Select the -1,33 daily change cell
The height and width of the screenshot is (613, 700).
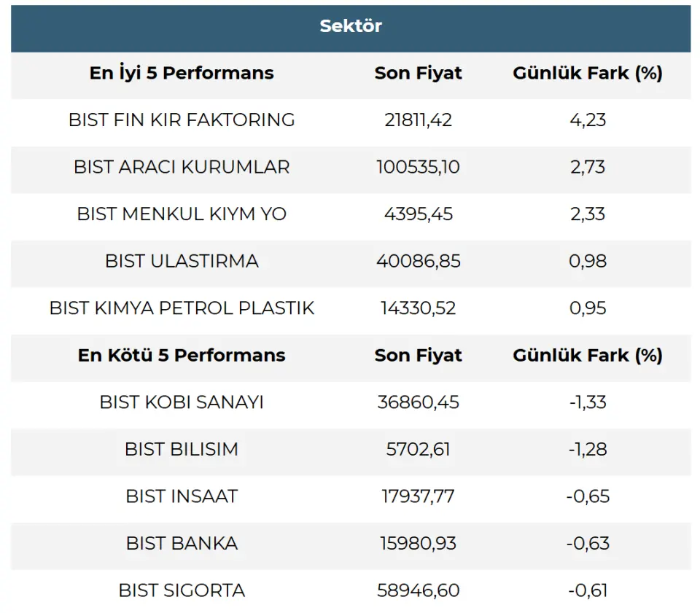pos(588,402)
